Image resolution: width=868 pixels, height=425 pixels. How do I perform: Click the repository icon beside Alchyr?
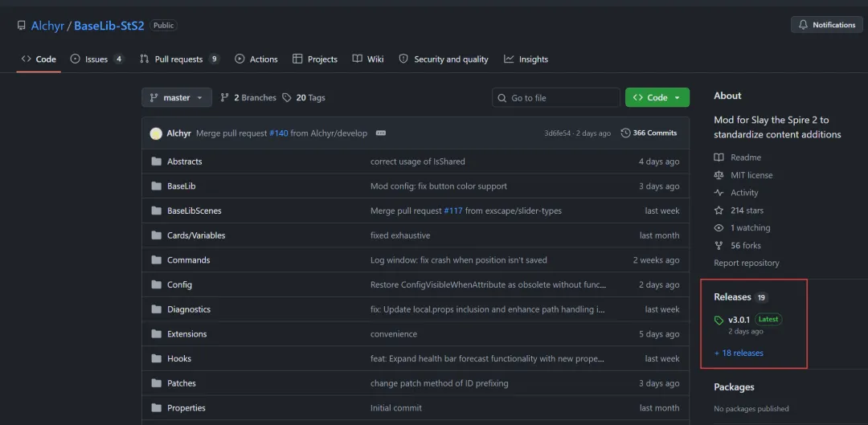[x=22, y=26]
